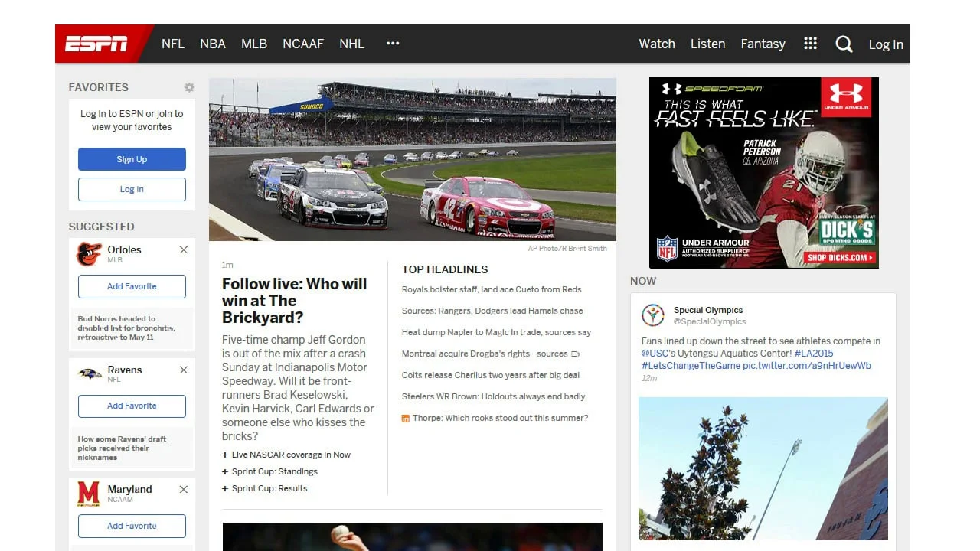Read Heat dump Napier headline
Viewport: 980px width, 551px height.
pyautogui.click(x=496, y=332)
